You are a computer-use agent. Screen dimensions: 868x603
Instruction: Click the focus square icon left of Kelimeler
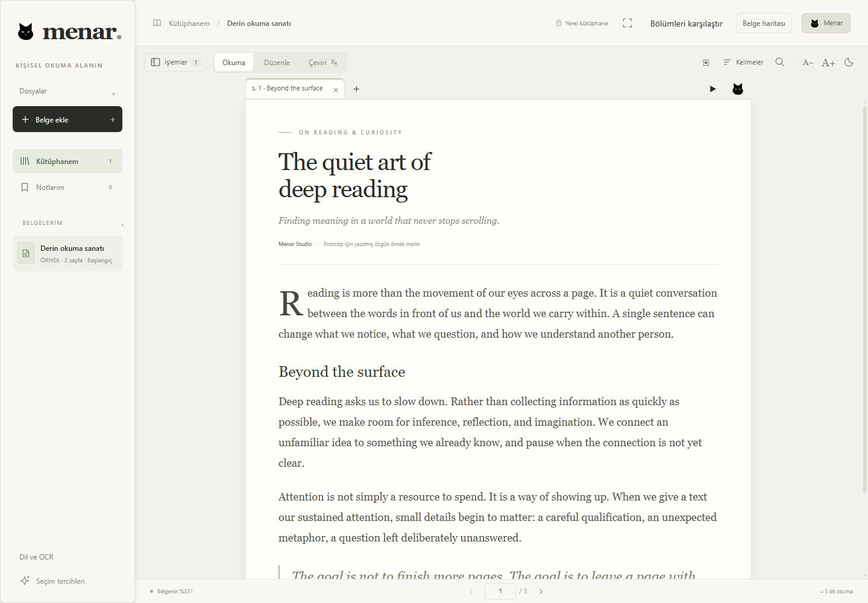pos(706,63)
